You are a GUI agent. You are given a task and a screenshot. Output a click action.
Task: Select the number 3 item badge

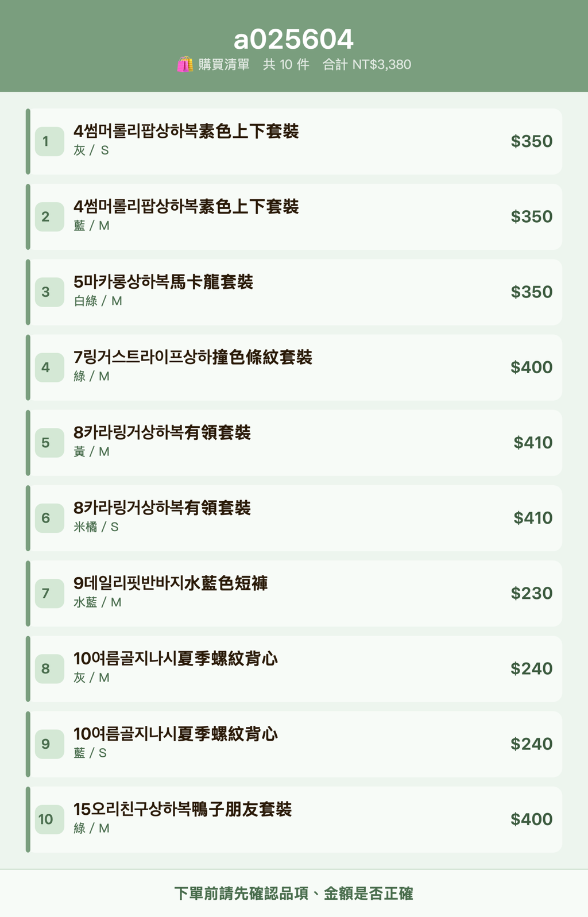pos(49,292)
